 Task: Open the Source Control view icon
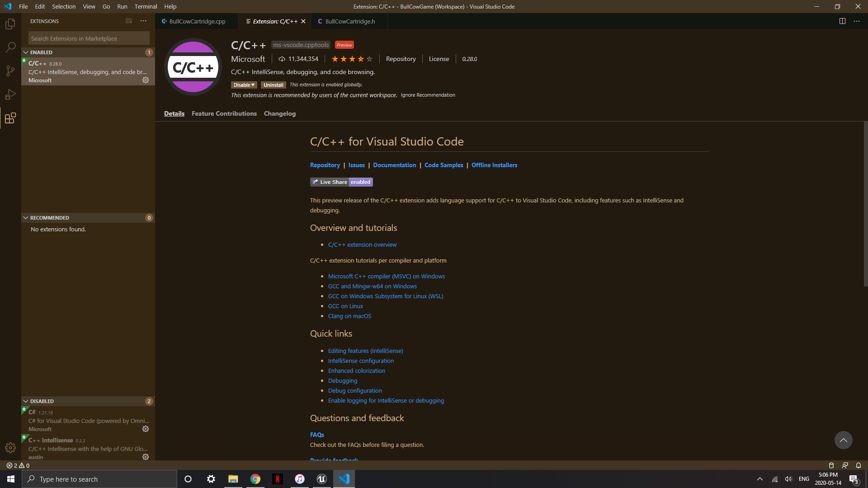[x=10, y=70]
